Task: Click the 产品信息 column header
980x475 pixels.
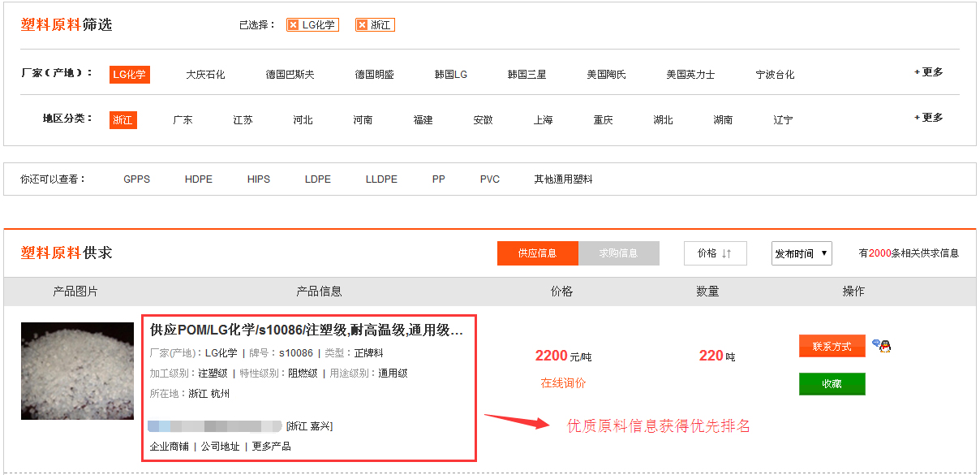Action: [319, 291]
